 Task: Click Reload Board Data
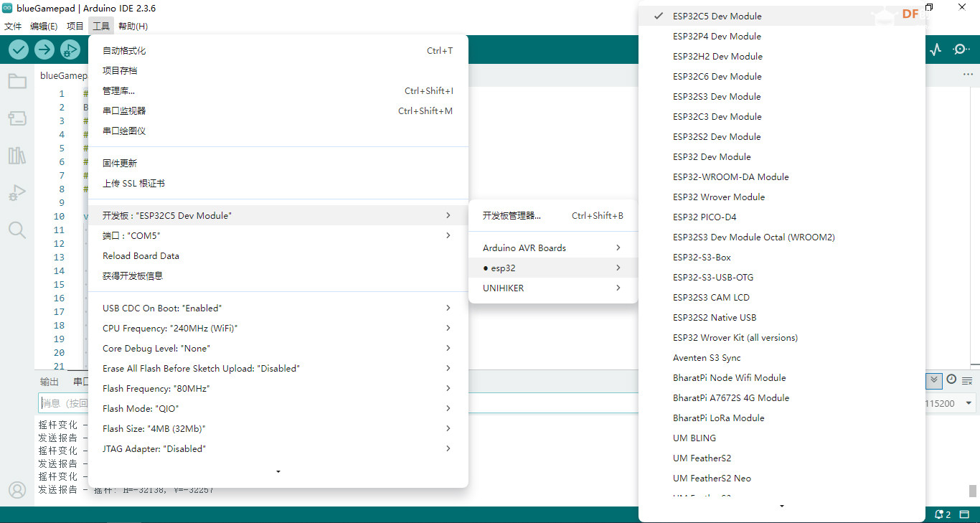tap(141, 255)
